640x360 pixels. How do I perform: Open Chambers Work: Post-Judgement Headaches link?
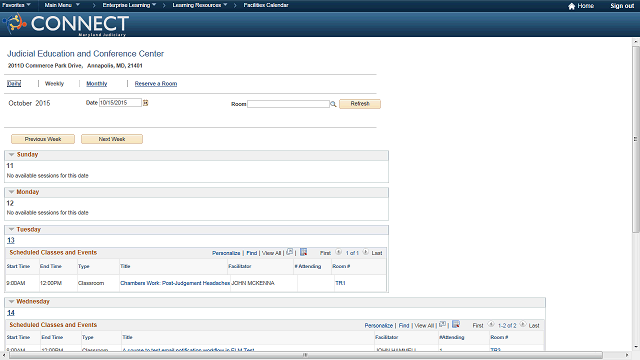(x=175, y=283)
